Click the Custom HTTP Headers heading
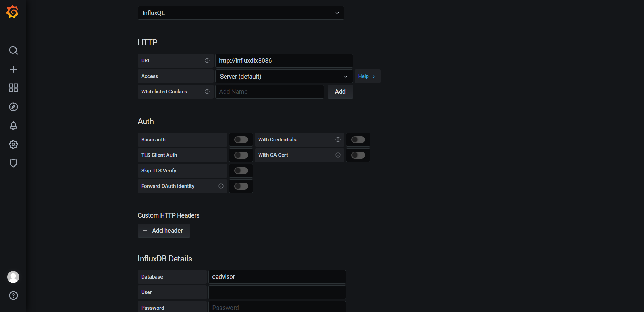The height and width of the screenshot is (312, 644). [169, 215]
